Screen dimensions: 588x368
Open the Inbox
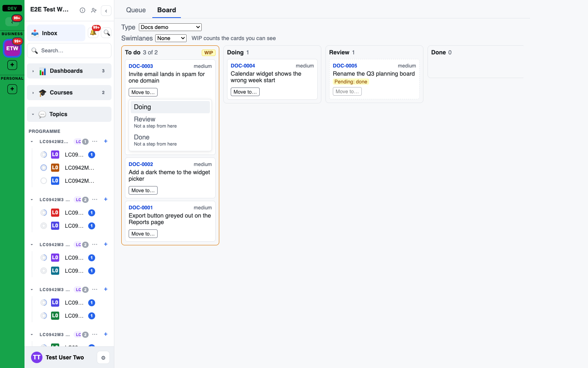56,33
